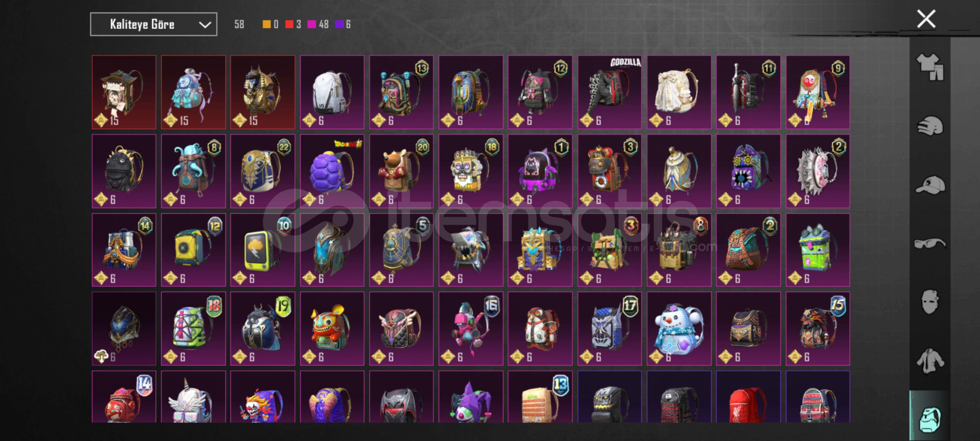Select the golden pharaoh backpack level 15
The image size is (980, 441).
(x=262, y=92)
